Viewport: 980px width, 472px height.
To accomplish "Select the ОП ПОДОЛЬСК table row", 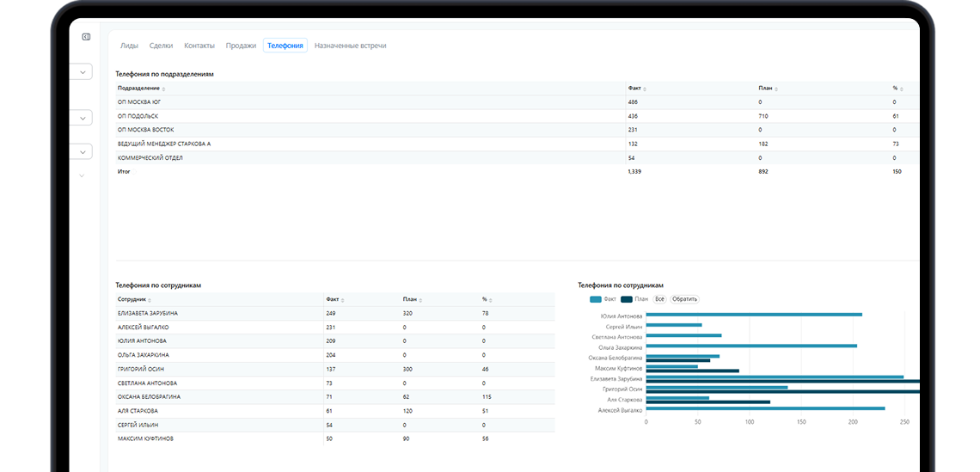I will coord(517,116).
